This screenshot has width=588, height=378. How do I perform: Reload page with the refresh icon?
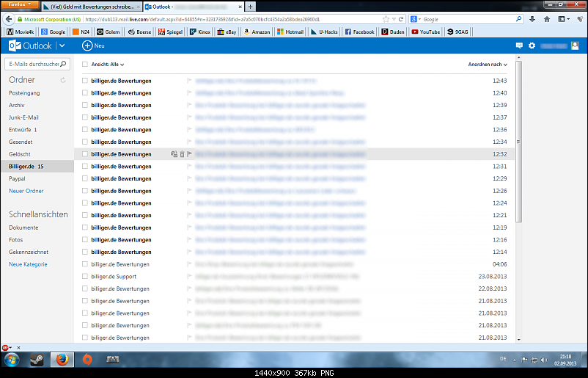click(x=401, y=19)
